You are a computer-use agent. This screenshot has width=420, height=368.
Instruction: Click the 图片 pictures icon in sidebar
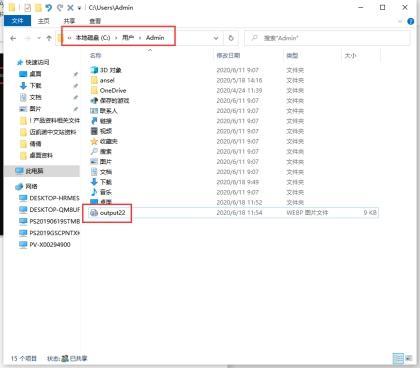(x=23, y=109)
